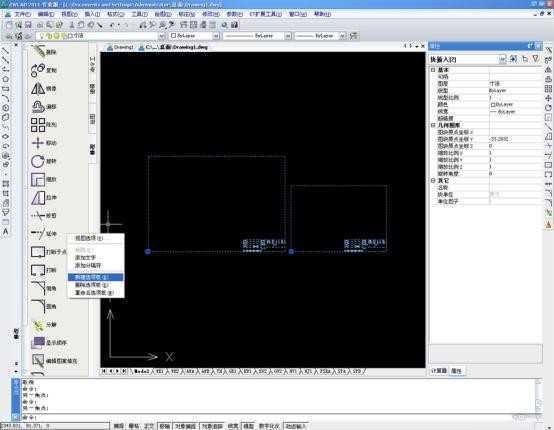The width and height of the screenshot is (554, 430).
Task: Select the Fillet (圆角) tool
Action: pyautogui.click(x=43, y=306)
